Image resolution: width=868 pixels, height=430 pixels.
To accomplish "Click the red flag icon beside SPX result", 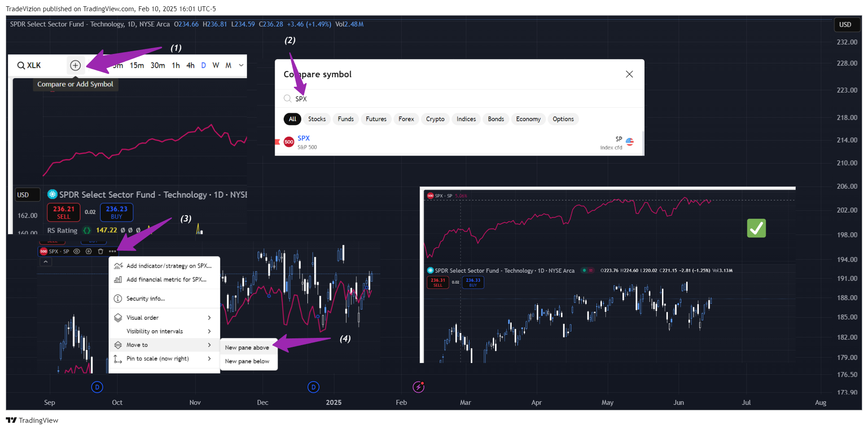I will (277, 142).
